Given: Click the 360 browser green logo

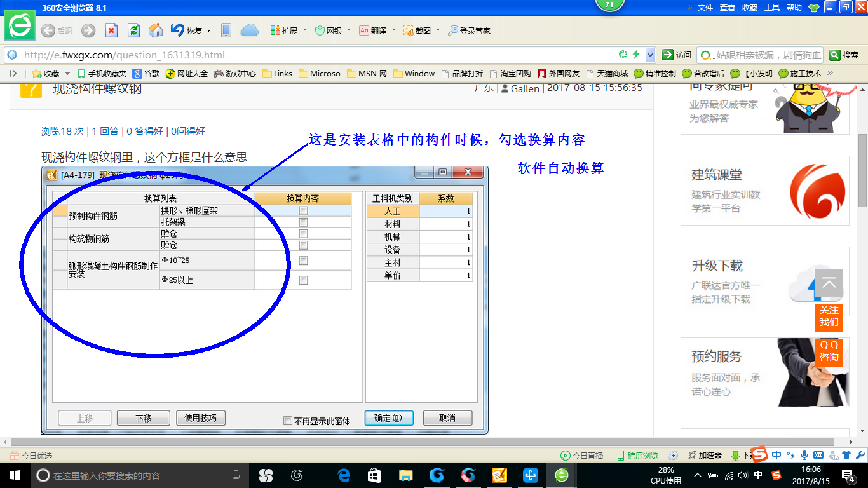Looking at the screenshot, I should click(20, 25).
